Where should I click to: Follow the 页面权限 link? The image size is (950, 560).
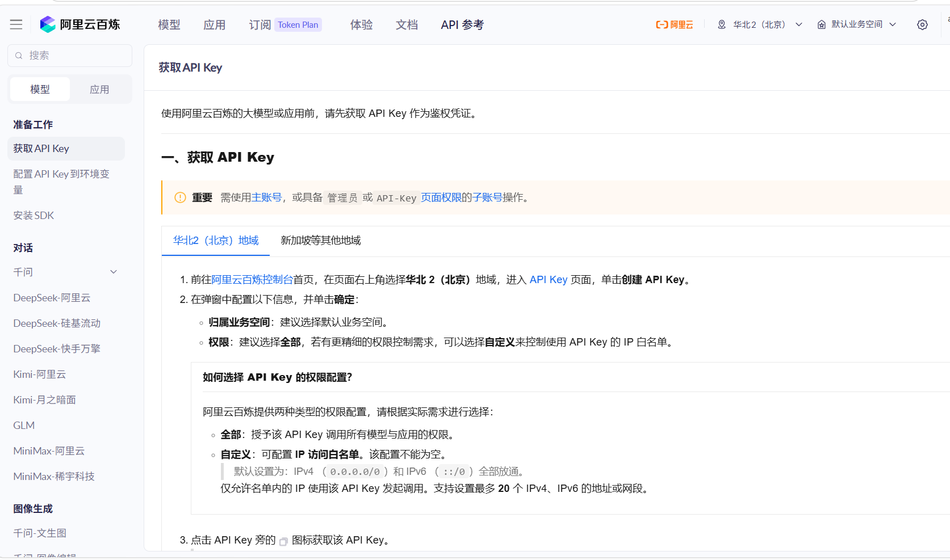441,197
